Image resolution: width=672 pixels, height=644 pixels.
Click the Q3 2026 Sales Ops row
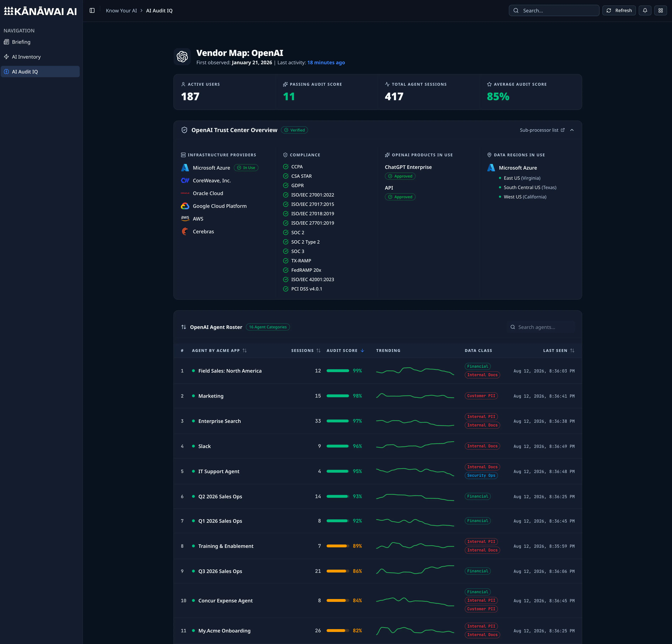(x=377, y=571)
